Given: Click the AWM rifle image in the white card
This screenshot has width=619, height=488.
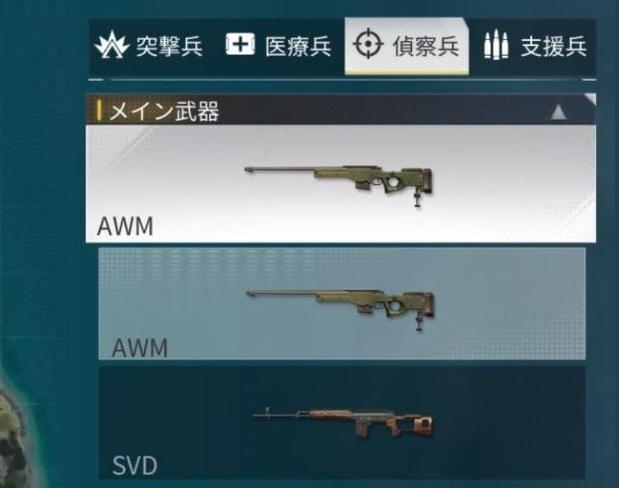Looking at the screenshot, I should coord(339,186).
